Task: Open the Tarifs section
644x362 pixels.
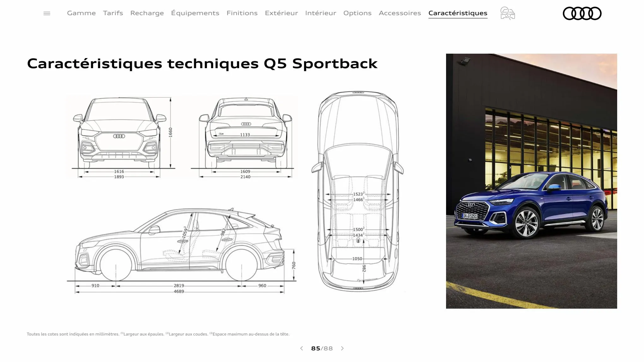Action: pos(113,13)
